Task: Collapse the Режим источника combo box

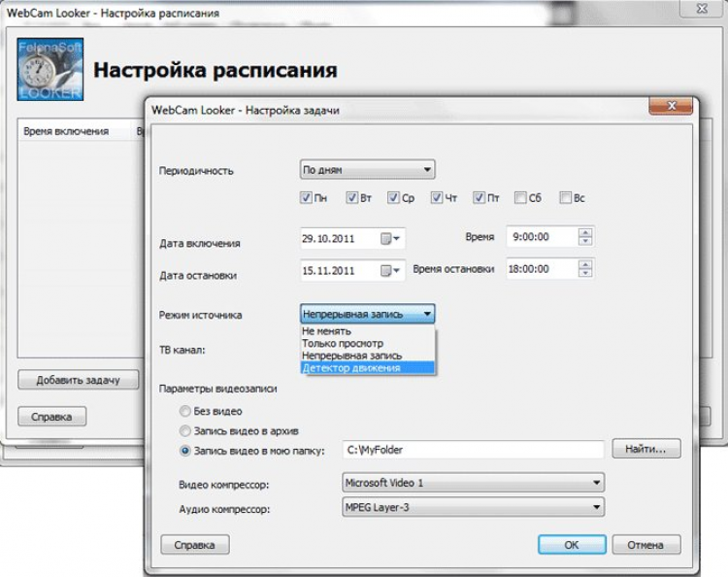Action: click(367, 314)
